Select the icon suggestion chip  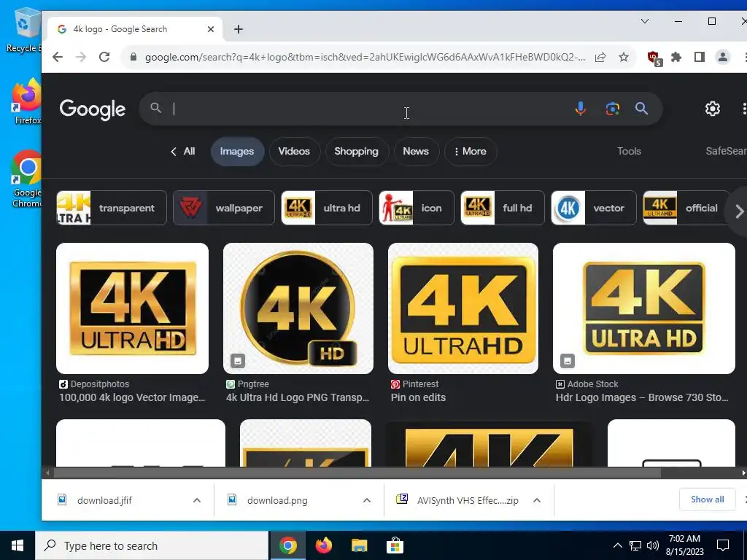(417, 208)
